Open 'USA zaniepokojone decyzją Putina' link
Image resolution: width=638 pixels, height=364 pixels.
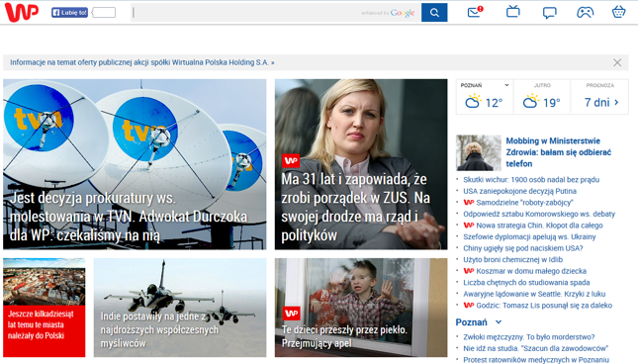519,191
